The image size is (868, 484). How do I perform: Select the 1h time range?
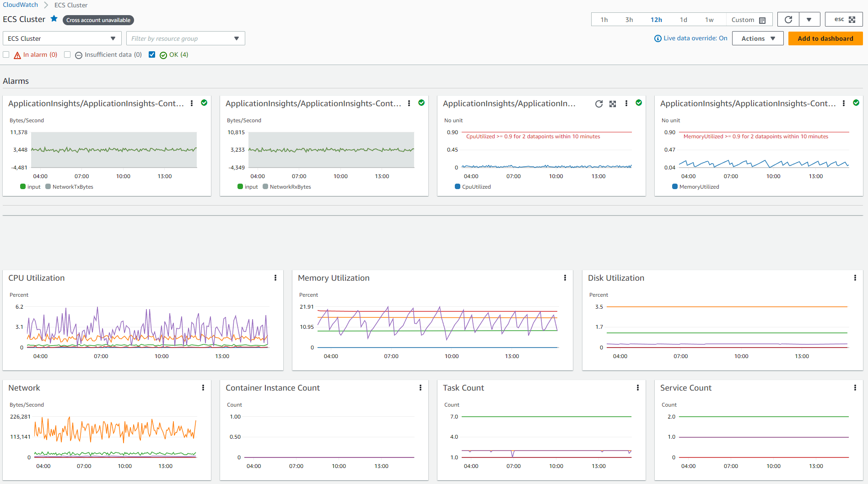(x=604, y=20)
